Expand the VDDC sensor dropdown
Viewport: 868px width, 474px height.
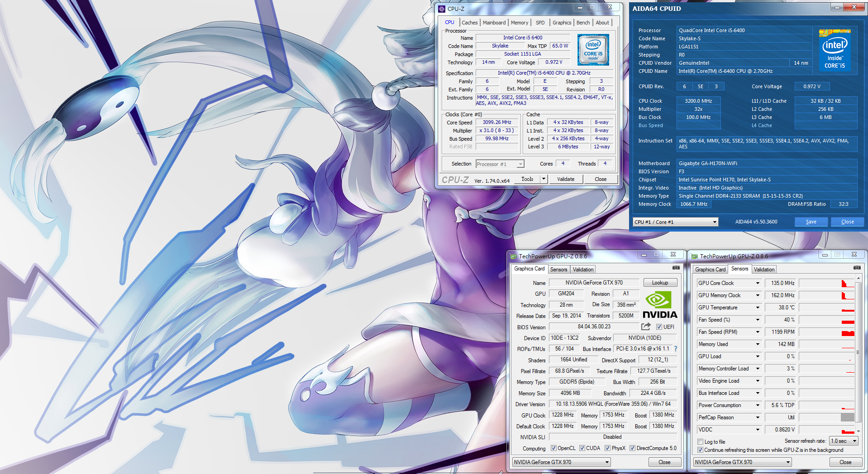pos(758,430)
